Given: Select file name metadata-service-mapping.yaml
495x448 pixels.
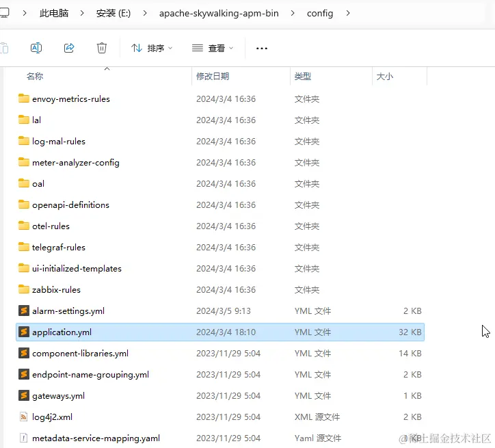Looking at the screenshot, I should pos(96,438).
